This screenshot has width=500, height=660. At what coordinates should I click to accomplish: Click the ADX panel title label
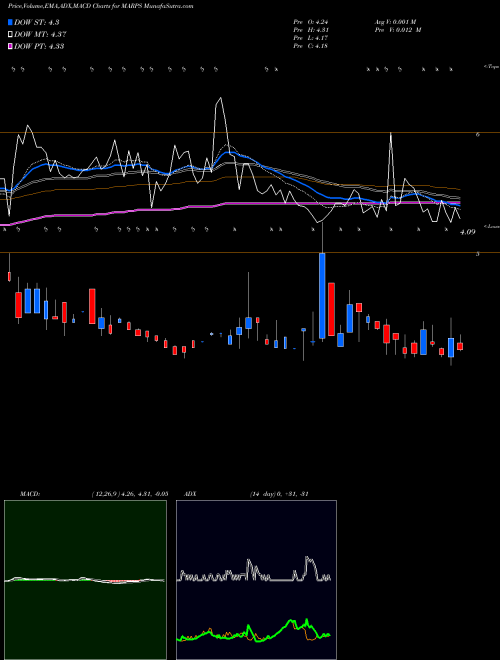pos(190,494)
